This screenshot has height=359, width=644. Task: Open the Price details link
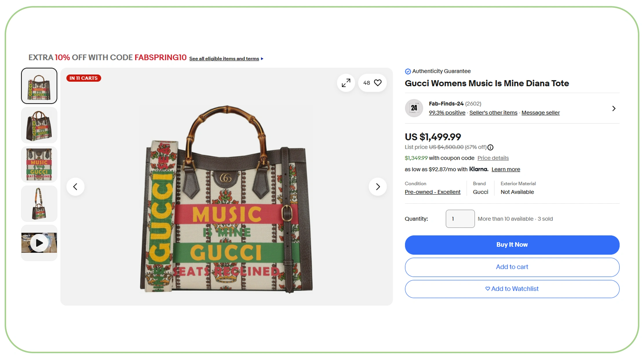click(x=493, y=158)
